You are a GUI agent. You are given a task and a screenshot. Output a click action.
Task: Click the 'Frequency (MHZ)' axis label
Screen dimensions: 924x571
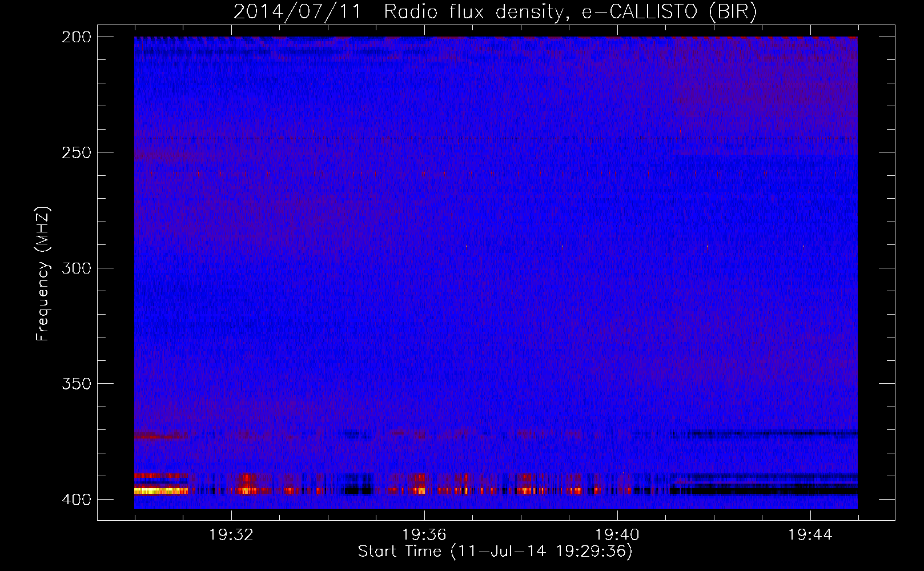click(x=43, y=274)
